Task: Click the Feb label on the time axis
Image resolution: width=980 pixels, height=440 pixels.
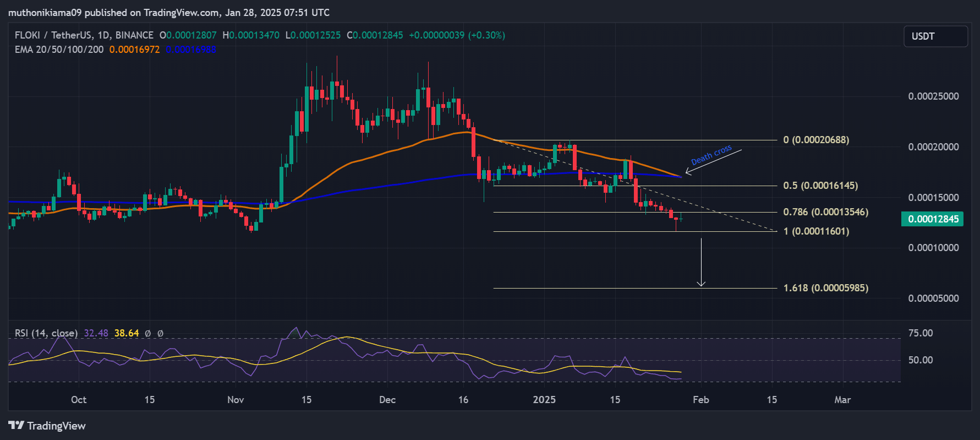Action: [x=700, y=400]
